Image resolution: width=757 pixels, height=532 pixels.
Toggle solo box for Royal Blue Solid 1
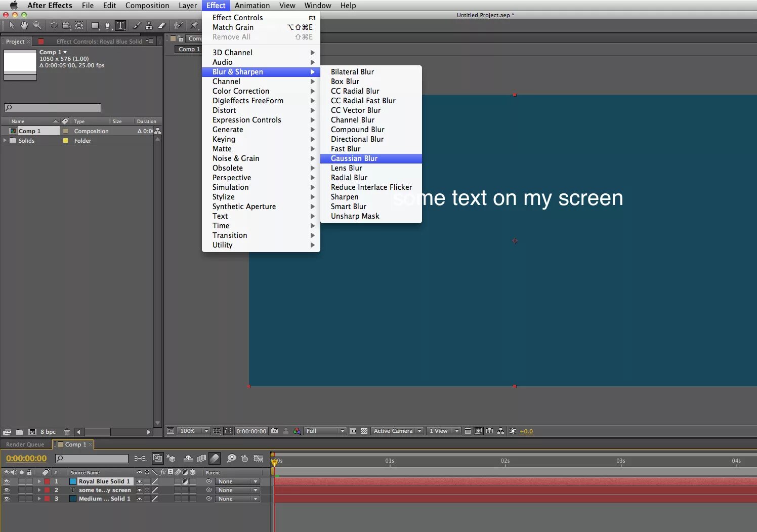tap(22, 481)
